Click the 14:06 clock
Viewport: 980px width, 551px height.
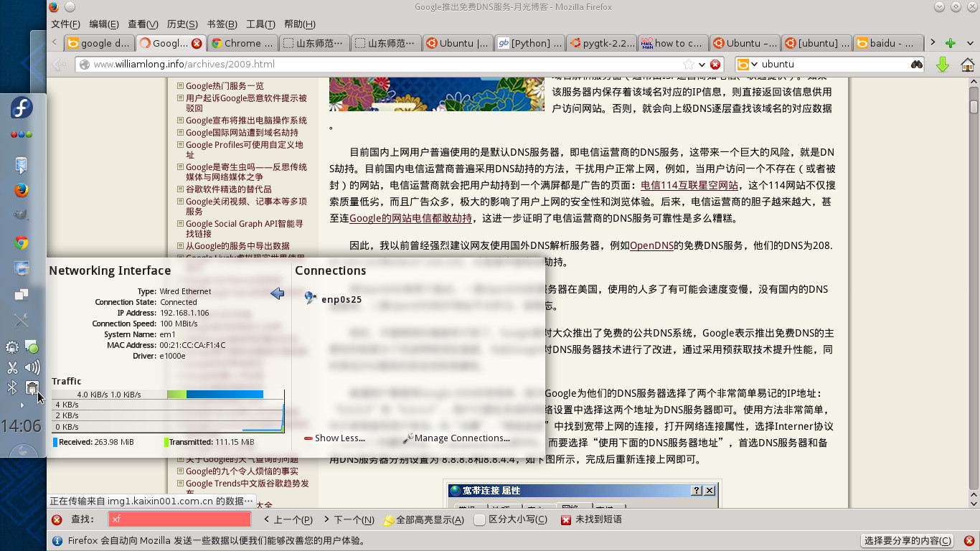(21, 426)
